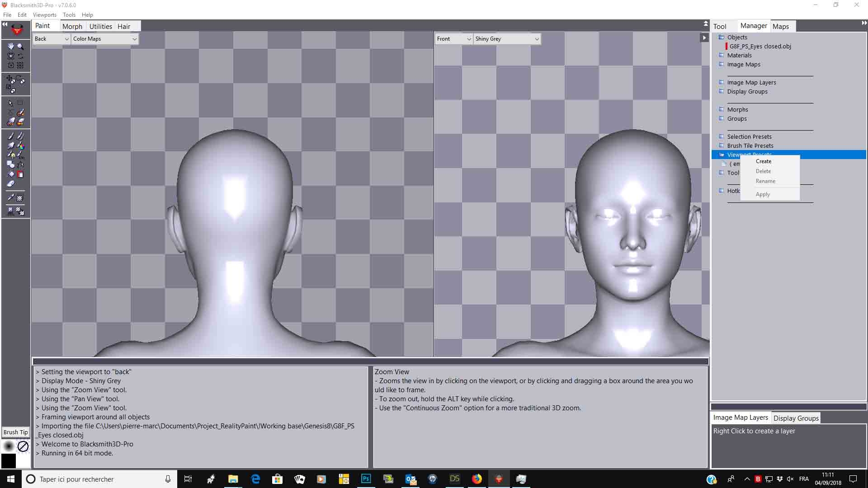The image size is (868, 488).
Task: Expand the Objects folder in Manager
Action: point(722,37)
